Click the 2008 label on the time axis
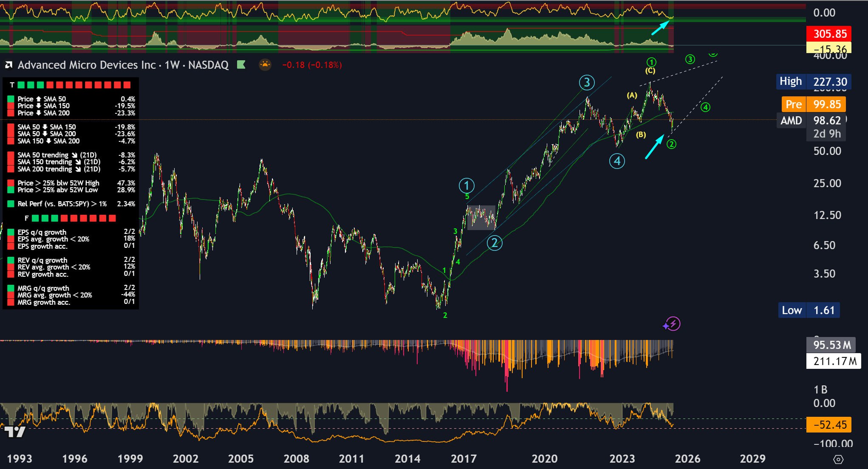Image resolution: width=868 pixels, height=469 pixels. [296, 459]
